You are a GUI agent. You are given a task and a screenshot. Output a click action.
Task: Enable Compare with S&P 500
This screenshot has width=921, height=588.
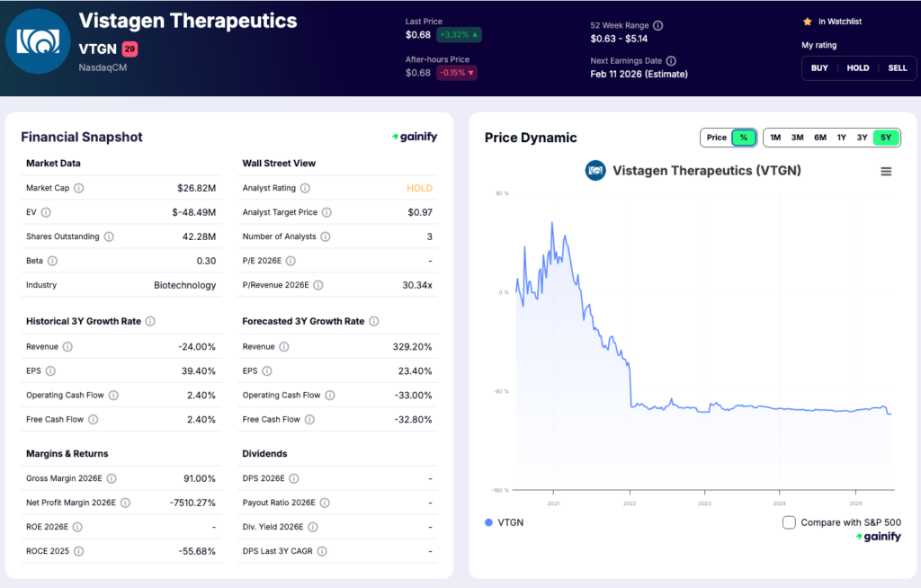(789, 521)
